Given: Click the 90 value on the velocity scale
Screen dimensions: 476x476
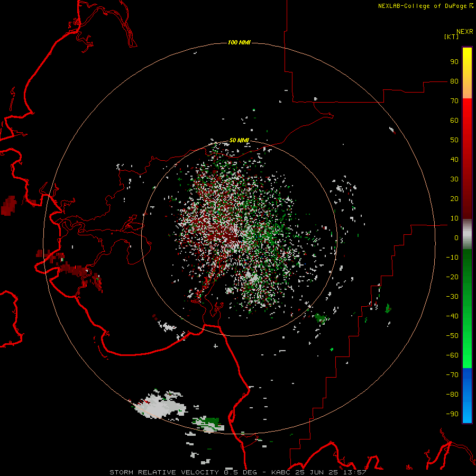Looking at the screenshot, I should pos(454,62).
